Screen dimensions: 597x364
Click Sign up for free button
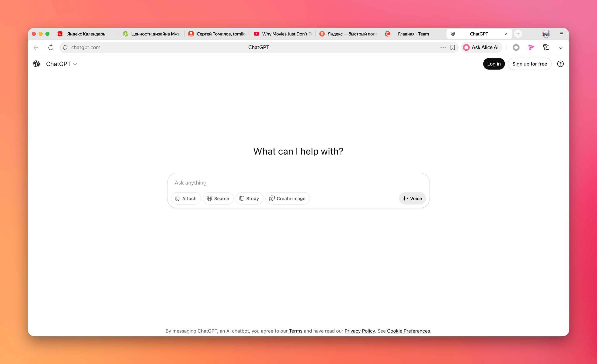pyautogui.click(x=530, y=64)
